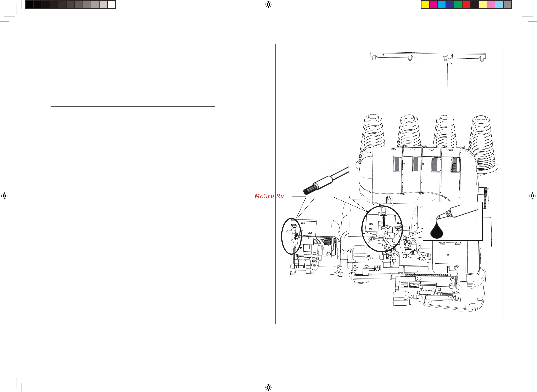Click the white swatch ending the grayscale bar
537x392 pixels.
[x=111, y=5]
